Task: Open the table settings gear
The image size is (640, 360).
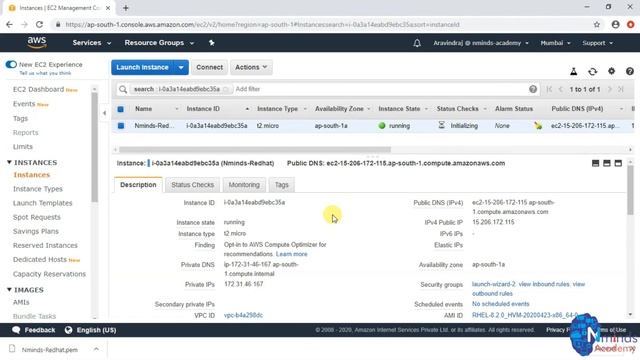Action: click(x=611, y=71)
